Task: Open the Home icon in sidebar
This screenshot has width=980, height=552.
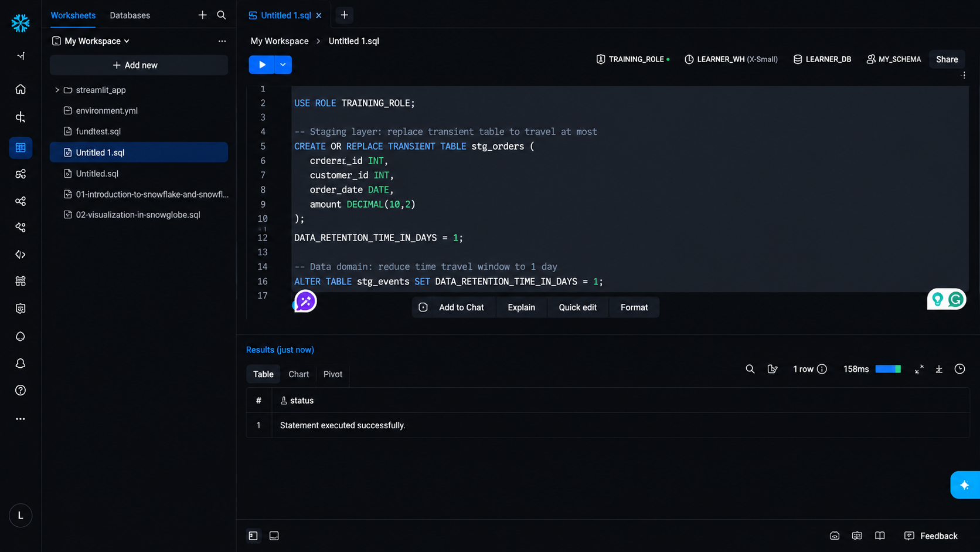Action: 21,89
